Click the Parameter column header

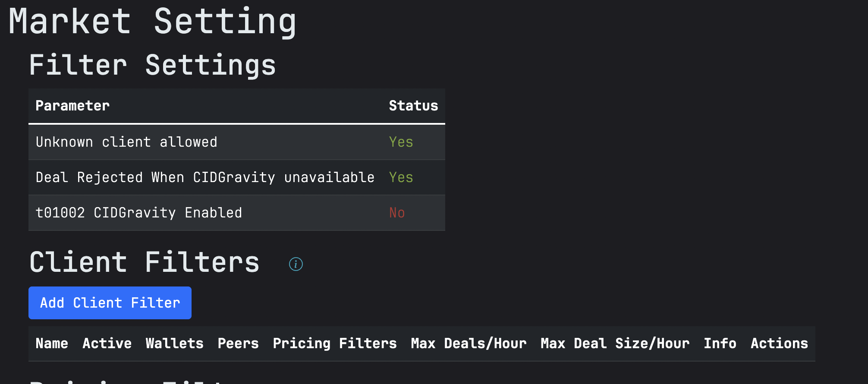[x=72, y=106]
